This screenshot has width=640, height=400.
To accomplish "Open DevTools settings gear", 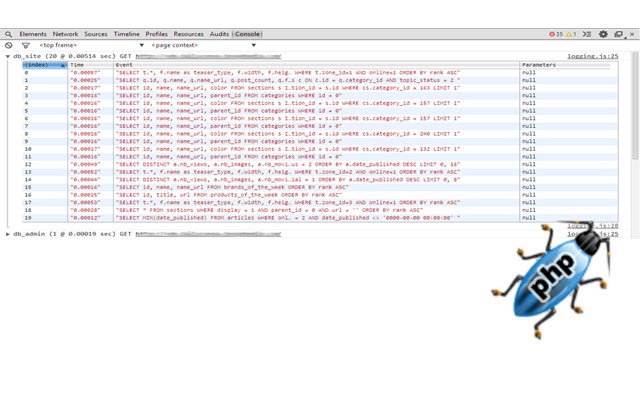I will pyautogui.click(x=603, y=34).
